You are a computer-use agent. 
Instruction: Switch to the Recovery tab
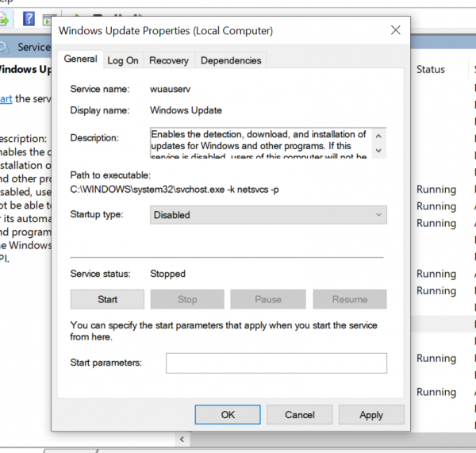tap(169, 60)
